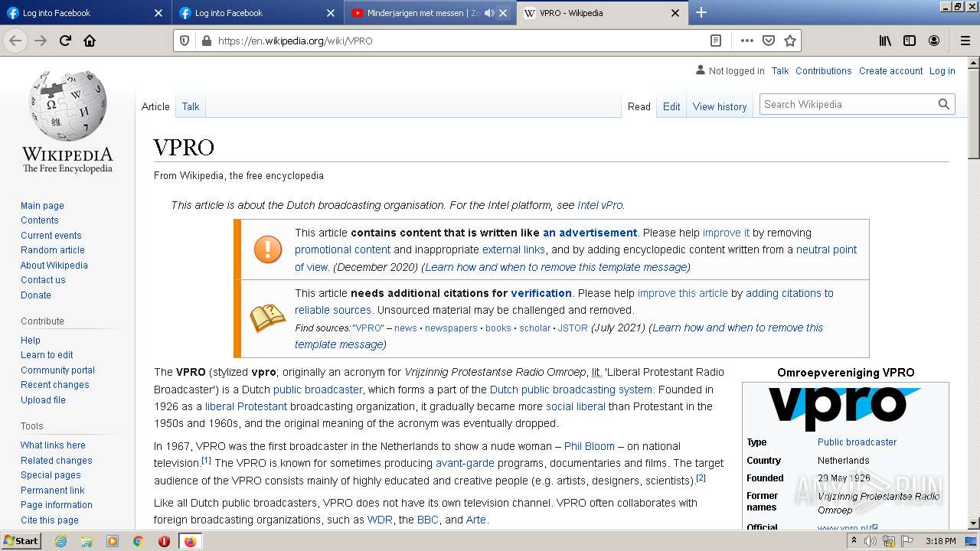Click the Intel vPro hatnote link
The height and width of the screenshot is (551, 980).
click(600, 205)
